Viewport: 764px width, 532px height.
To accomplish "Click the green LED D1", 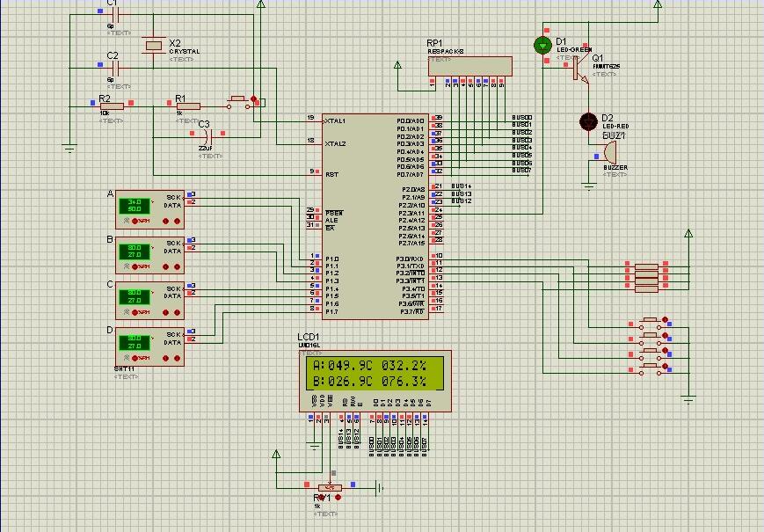I will tap(542, 46).
